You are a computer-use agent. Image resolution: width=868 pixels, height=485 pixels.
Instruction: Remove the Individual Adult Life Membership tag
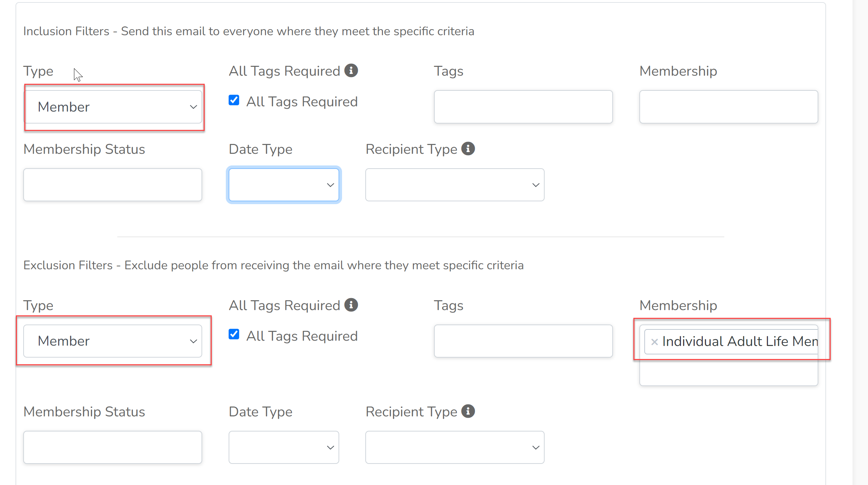click(x=655, y=342)
